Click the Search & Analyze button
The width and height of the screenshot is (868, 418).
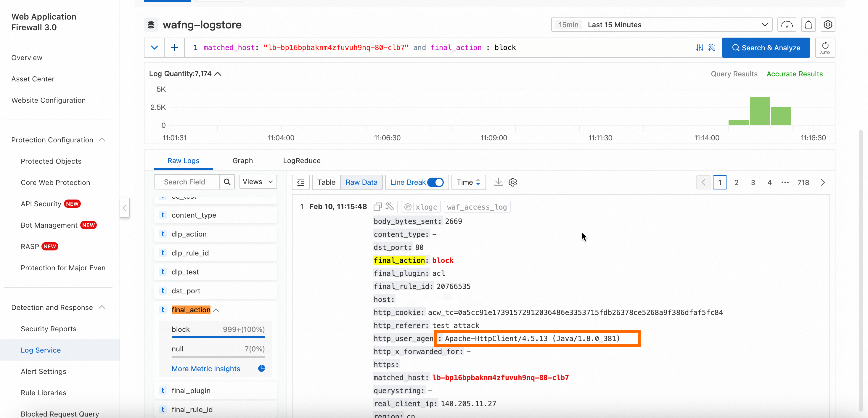click(x=766, y=48)
